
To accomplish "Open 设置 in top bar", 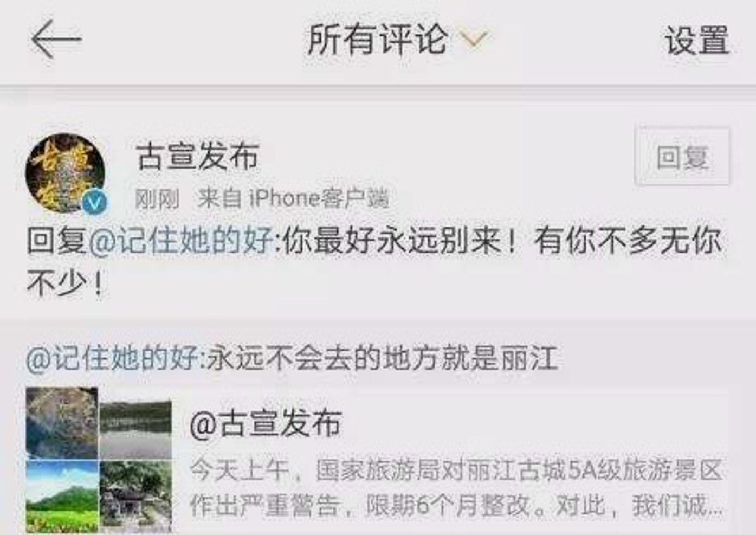I will coord(697,40).
